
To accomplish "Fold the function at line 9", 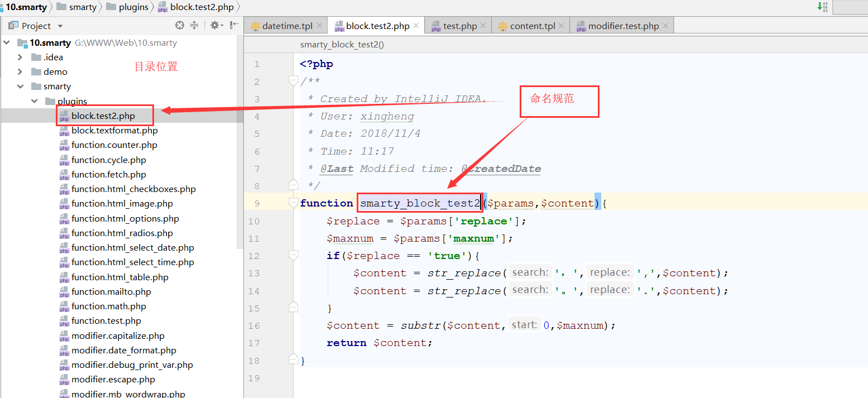I will pyautogui.click(x=293, y=203).
